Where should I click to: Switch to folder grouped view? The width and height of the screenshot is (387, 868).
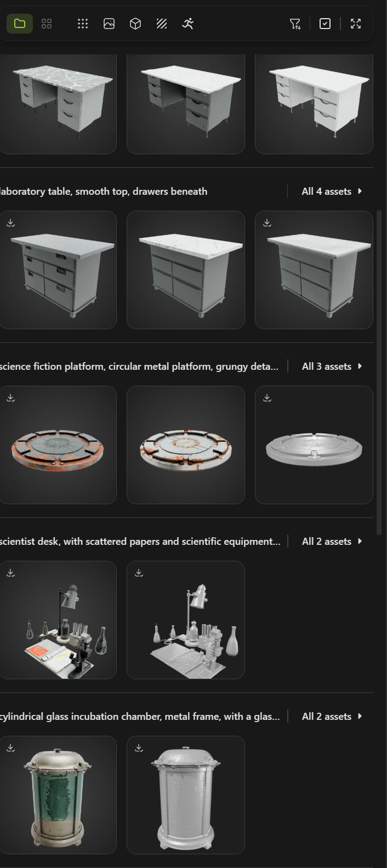tap(20, 24)
